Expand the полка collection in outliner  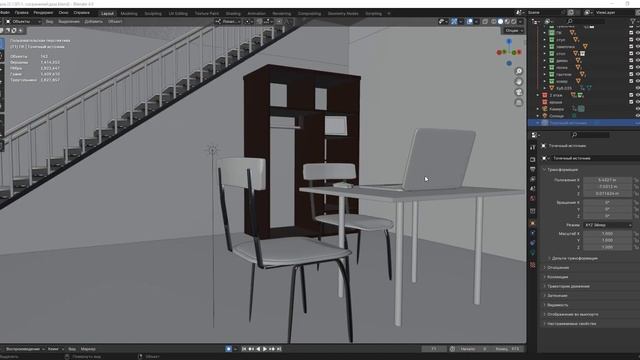(544, 67)
